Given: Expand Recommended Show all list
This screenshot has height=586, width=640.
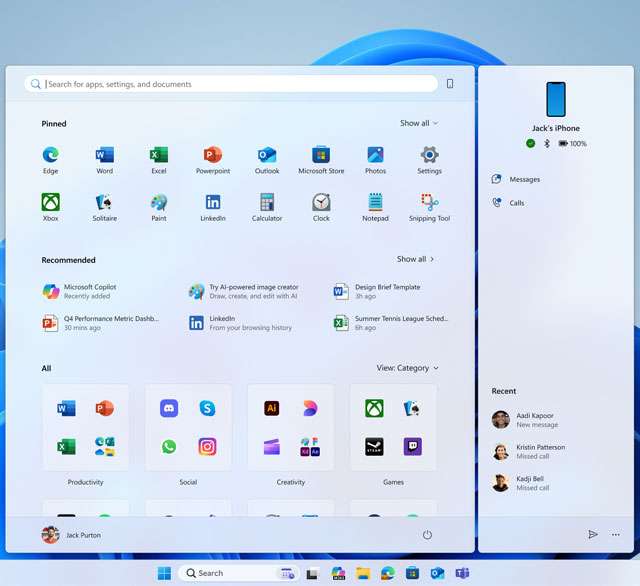Looking at the screenshot, I should (x=415, y=259).
